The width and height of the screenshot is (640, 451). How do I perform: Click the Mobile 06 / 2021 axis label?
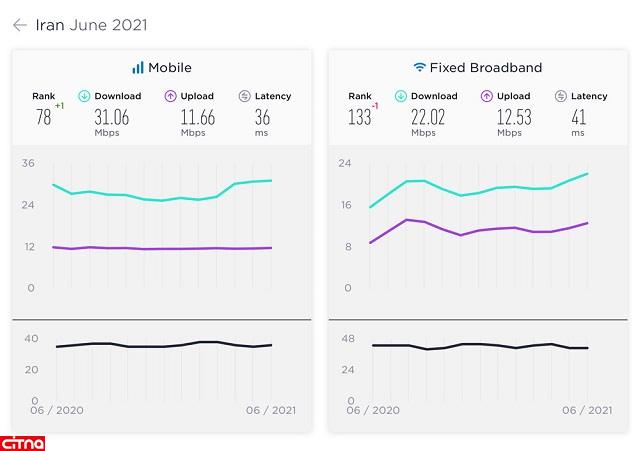pyautogui.click(x=271, y=410)
